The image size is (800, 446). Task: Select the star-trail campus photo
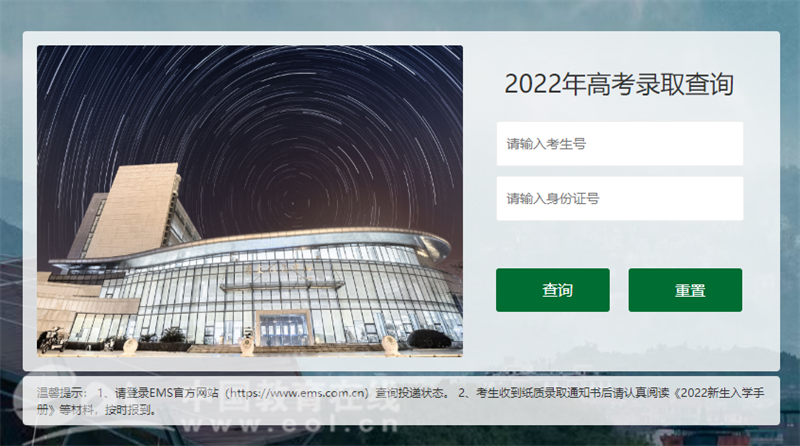(x=249, y=201)
